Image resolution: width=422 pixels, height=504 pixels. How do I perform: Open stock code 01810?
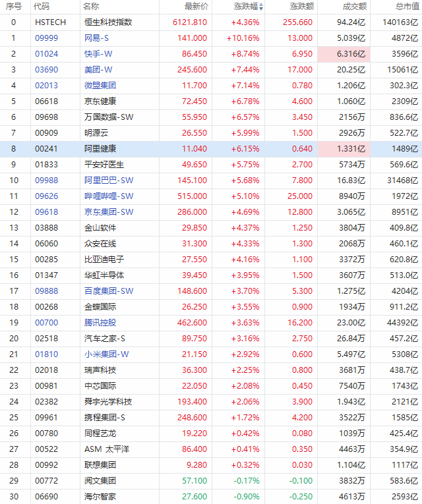[46, 354]
